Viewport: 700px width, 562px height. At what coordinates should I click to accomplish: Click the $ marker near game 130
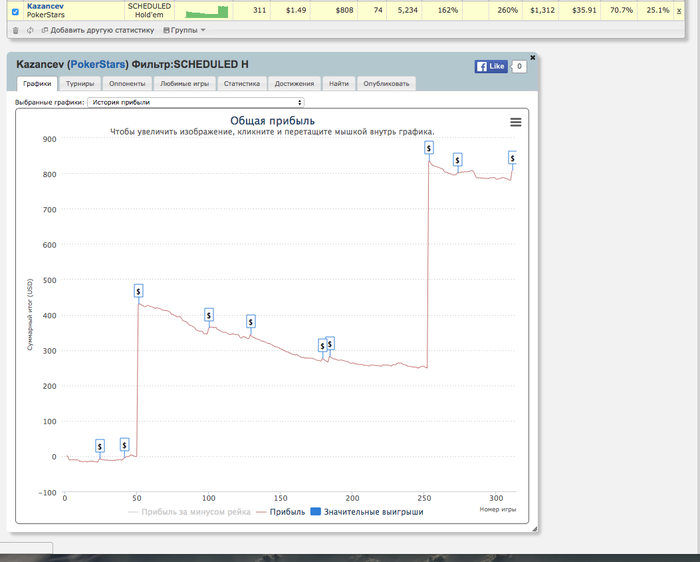click(251, 322)
